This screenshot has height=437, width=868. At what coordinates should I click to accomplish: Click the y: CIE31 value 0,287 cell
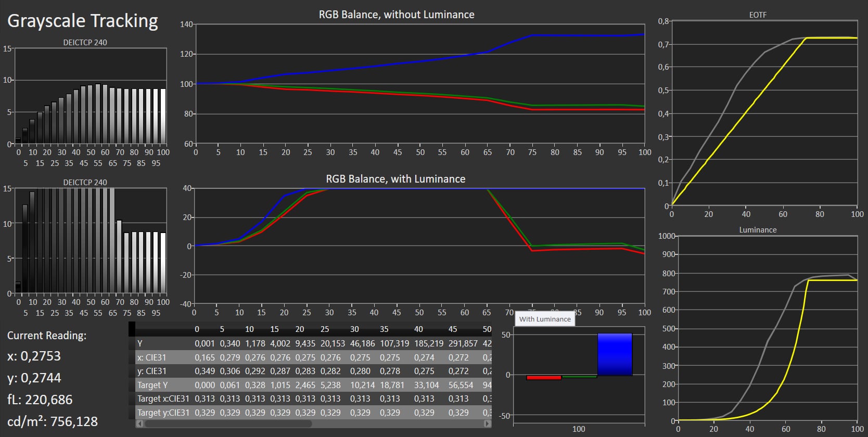click(280, 371)
